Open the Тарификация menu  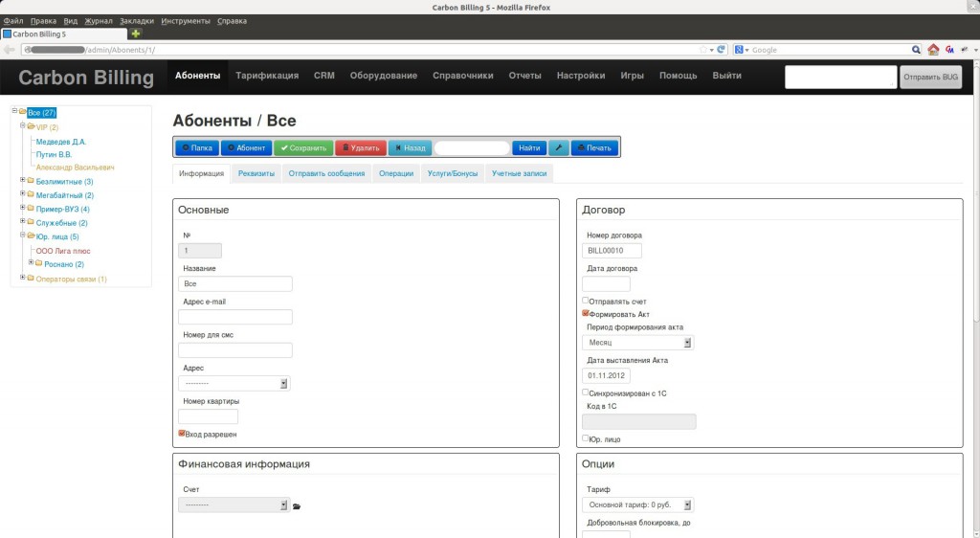click(x=267, y=76)
